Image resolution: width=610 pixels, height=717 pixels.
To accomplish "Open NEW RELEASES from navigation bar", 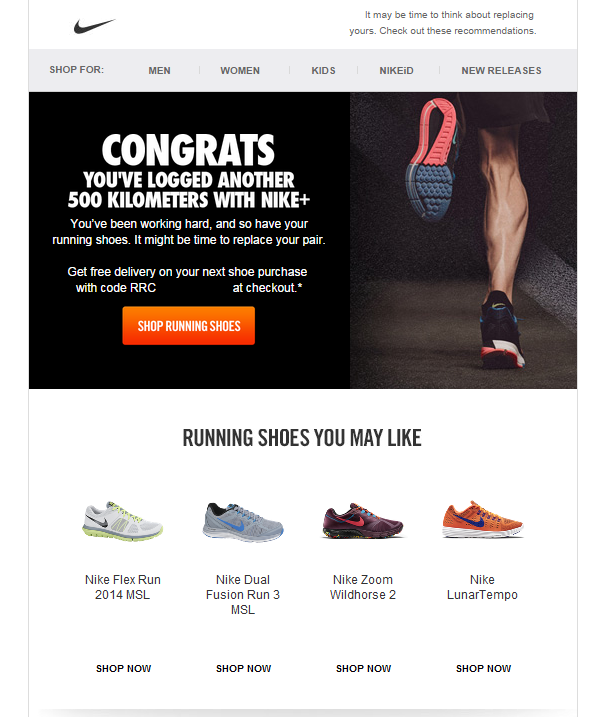I will (x=501, y=71).
